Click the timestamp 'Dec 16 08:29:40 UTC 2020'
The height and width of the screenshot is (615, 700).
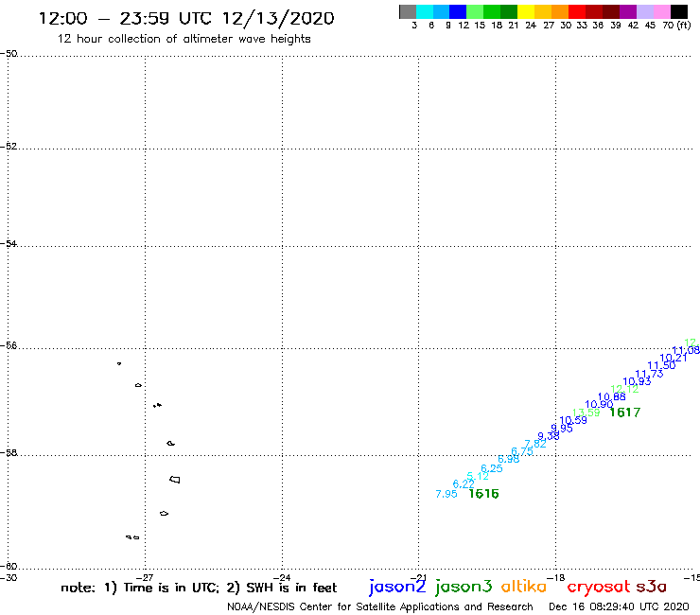coord(619,607)
